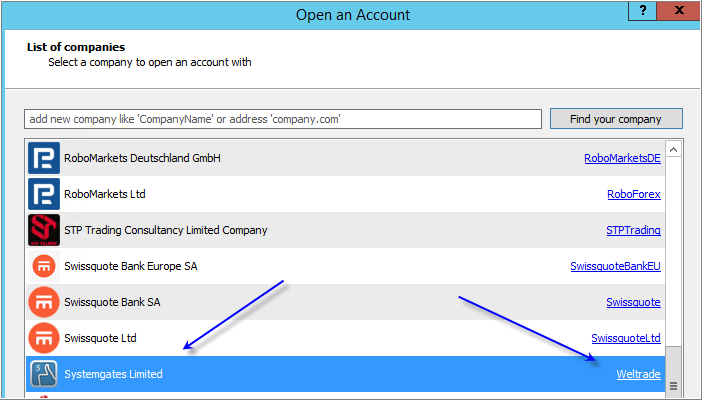The height and width of the screenshot is (400, 702).
Task: Open the Weltrade link
Action: click(638, 374)
